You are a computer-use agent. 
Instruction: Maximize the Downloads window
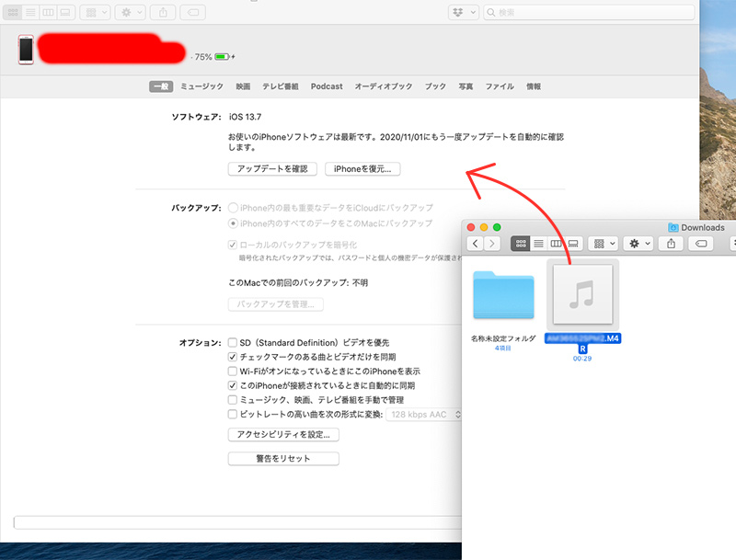[x=497, y=227]
